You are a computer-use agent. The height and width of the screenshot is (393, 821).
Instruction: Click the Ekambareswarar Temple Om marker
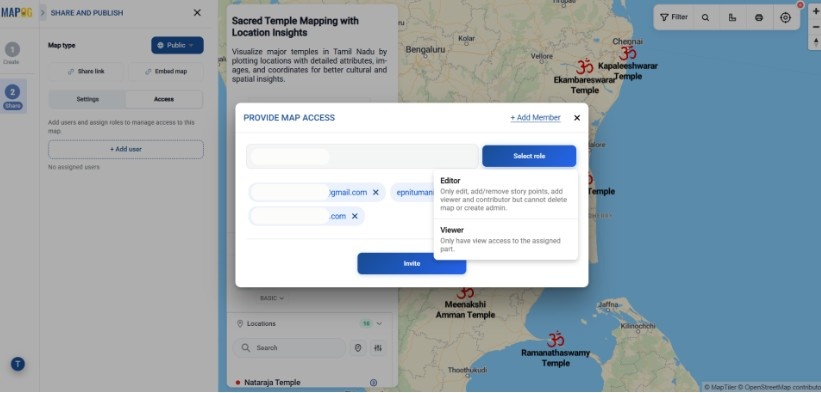[584, 66]
